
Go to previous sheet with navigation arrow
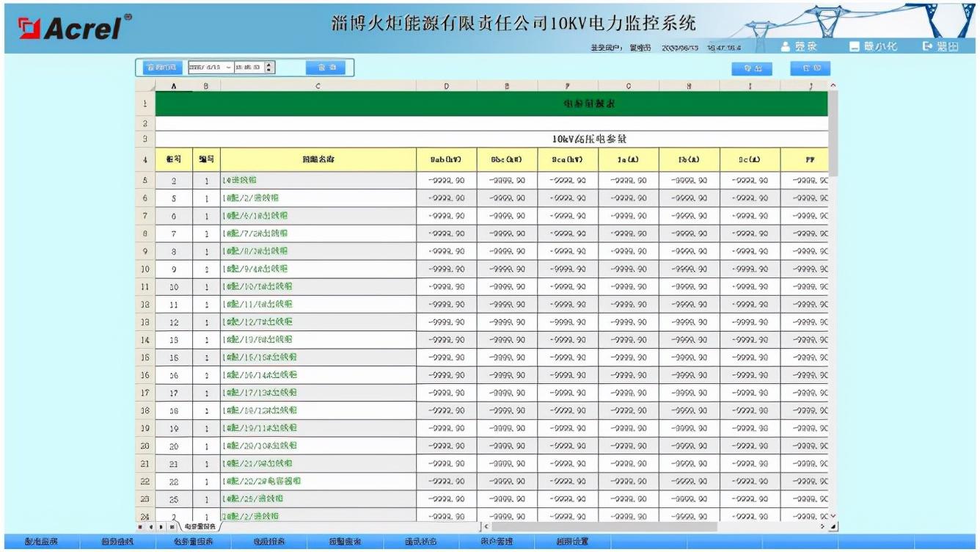[x=151, y=527]
